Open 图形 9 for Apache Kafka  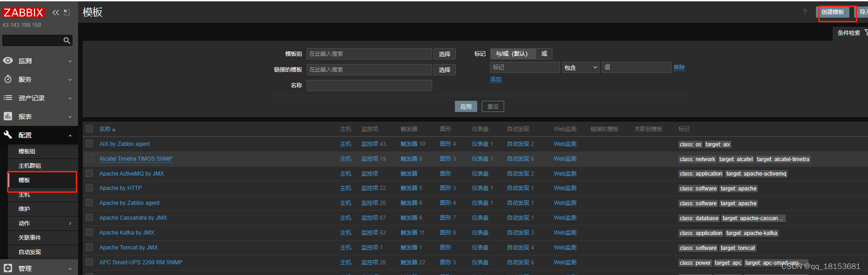tap(446, 233)
